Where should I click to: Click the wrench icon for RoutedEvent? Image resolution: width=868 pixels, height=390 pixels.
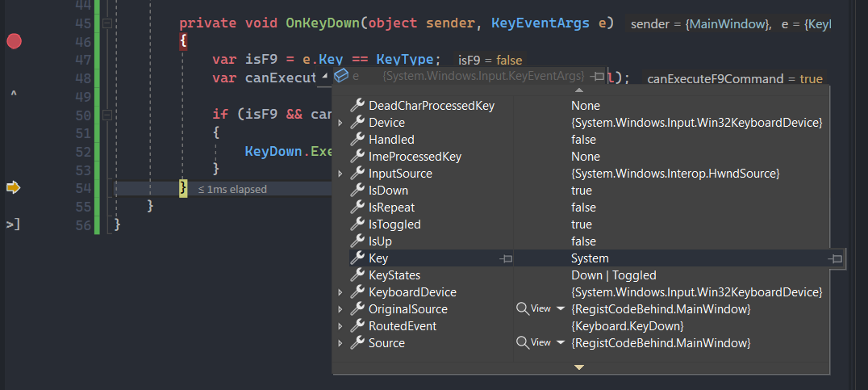coord(357,326)
